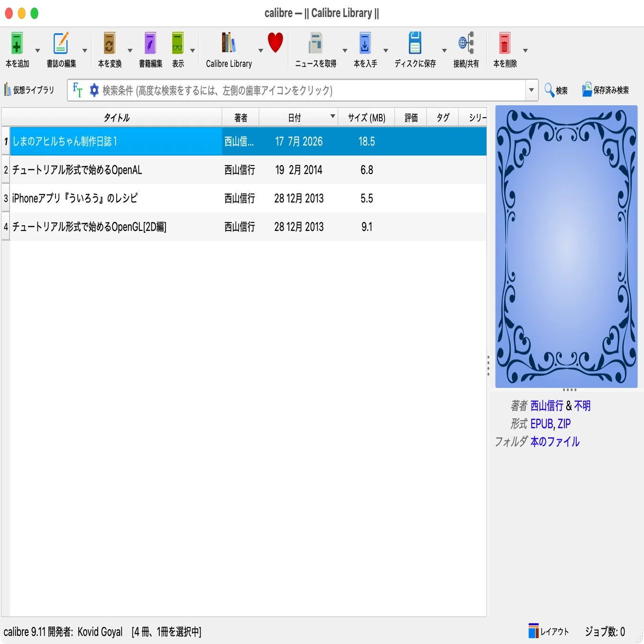Expand the 書誌の編集 dropdown arrow
This screenshot has height=644, width=644.
pos(84,50)
